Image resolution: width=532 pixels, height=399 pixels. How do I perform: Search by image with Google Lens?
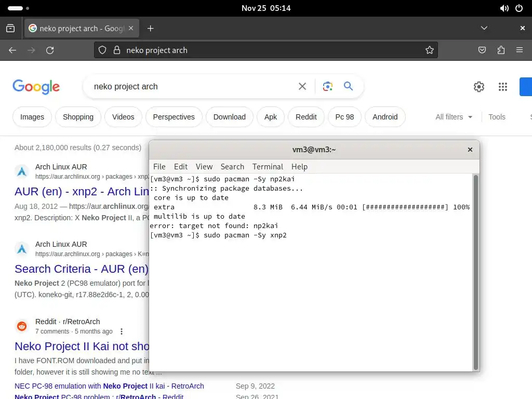[x=327, y=86]
